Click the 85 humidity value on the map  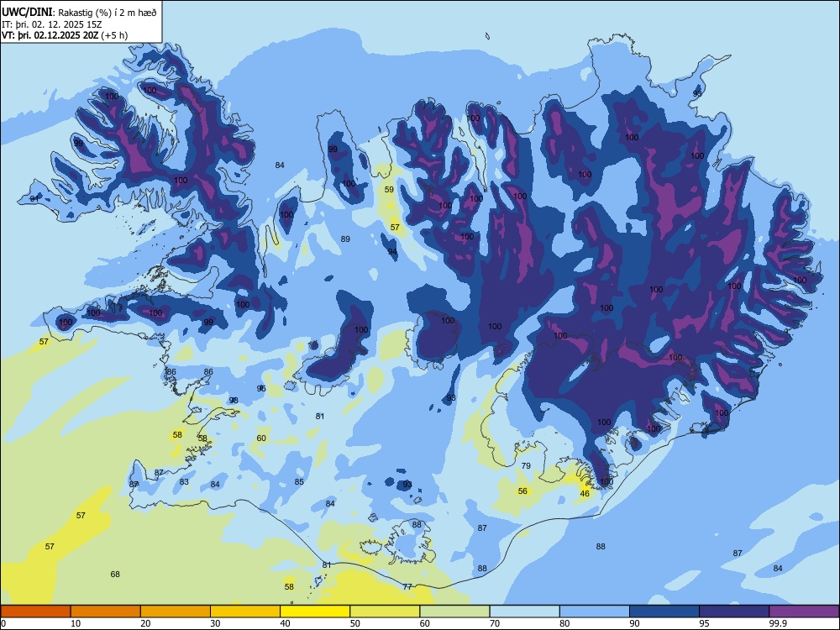coord(299,481)
